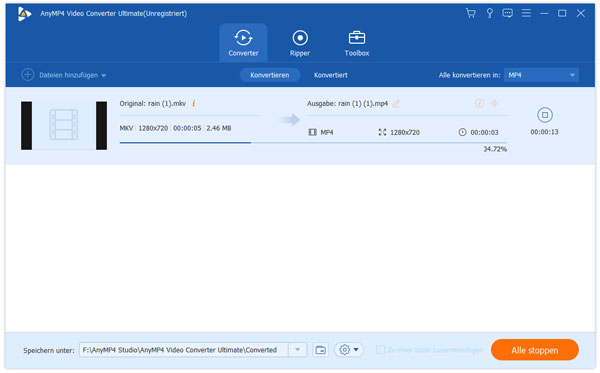This screenshot has height=373, width=600.
Task: Click the output info icon next to rain (1) (1).mp4
Action: tap(479, 103)
